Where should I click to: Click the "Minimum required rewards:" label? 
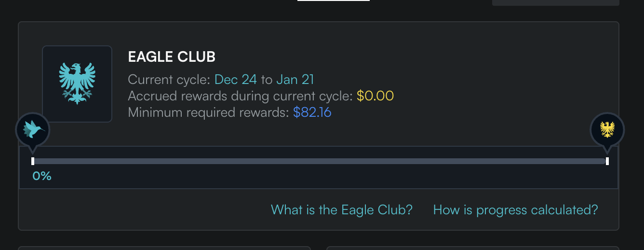point(209,113)
